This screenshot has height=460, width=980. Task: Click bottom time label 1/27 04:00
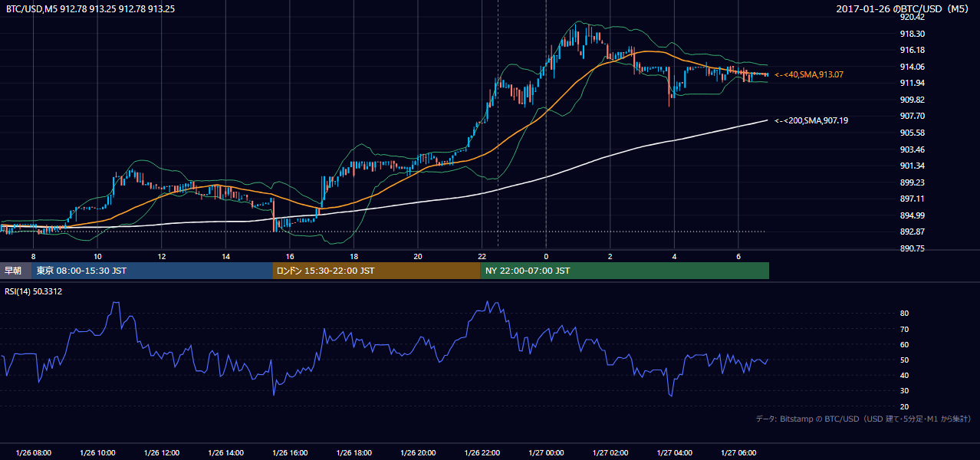pos(674,453)
